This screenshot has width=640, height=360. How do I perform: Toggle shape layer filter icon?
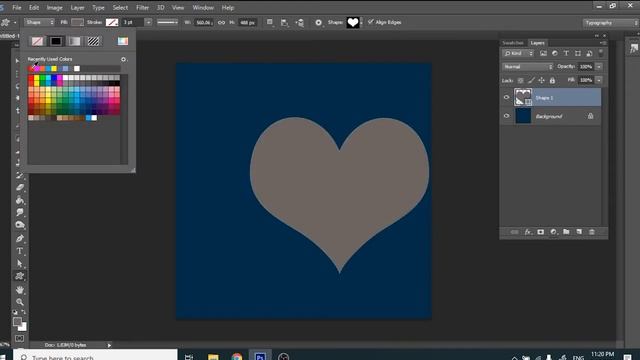coord(578,53)
